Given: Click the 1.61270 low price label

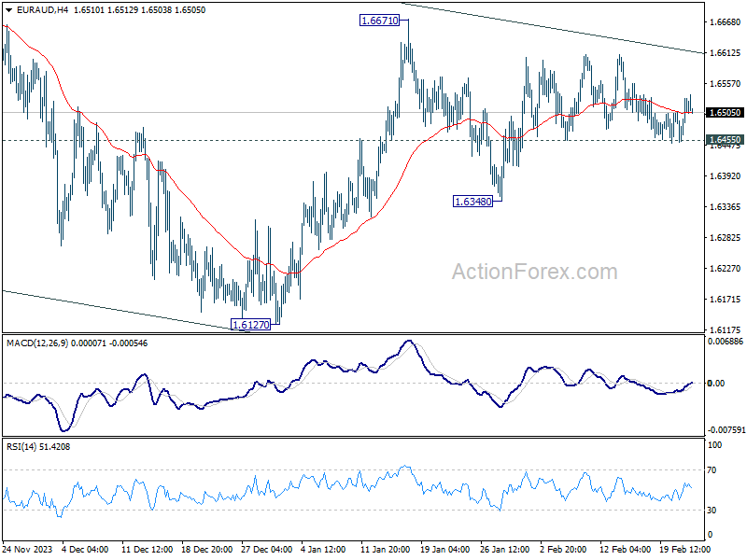Looking at the screenshot, I should pos(250,325).
